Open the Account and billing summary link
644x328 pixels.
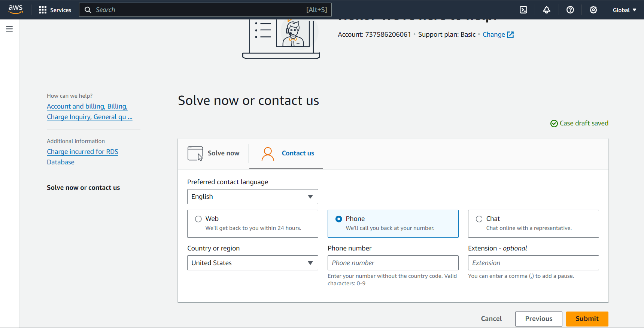point(89,112)
